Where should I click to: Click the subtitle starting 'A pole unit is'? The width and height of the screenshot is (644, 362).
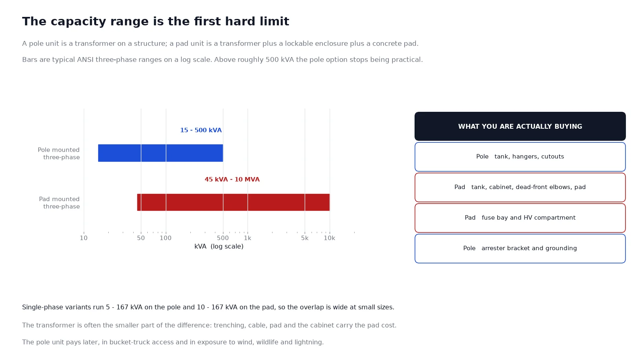click(220, 43)
